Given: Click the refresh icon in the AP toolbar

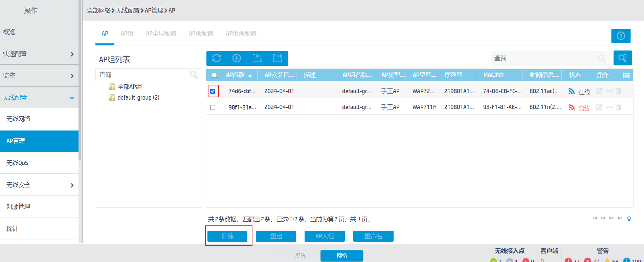Looking at the screenshot, I should [x=217, y=58].
